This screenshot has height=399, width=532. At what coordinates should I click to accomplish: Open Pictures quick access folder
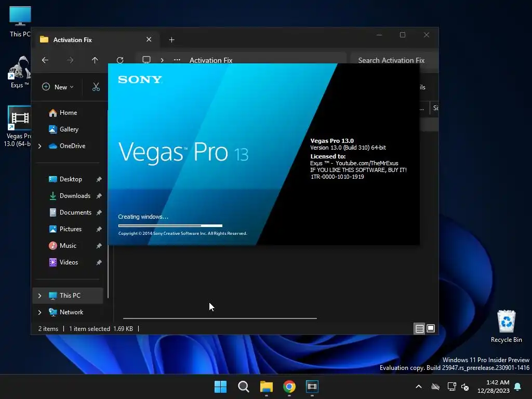71,229
